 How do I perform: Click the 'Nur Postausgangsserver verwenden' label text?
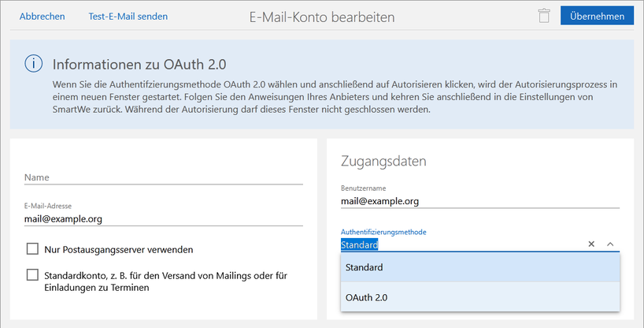point(118,250)
